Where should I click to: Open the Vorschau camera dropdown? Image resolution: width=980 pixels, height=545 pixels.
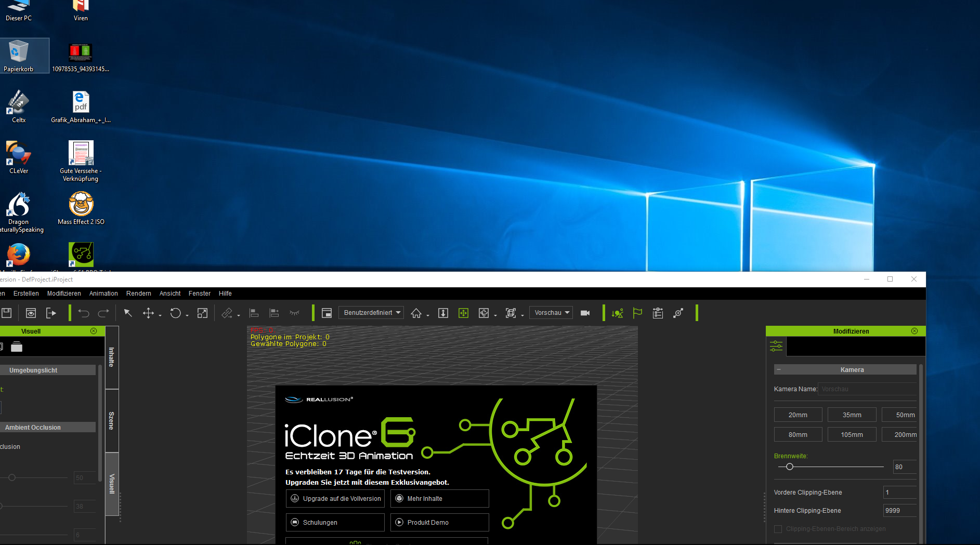click(x=551, y=313)
